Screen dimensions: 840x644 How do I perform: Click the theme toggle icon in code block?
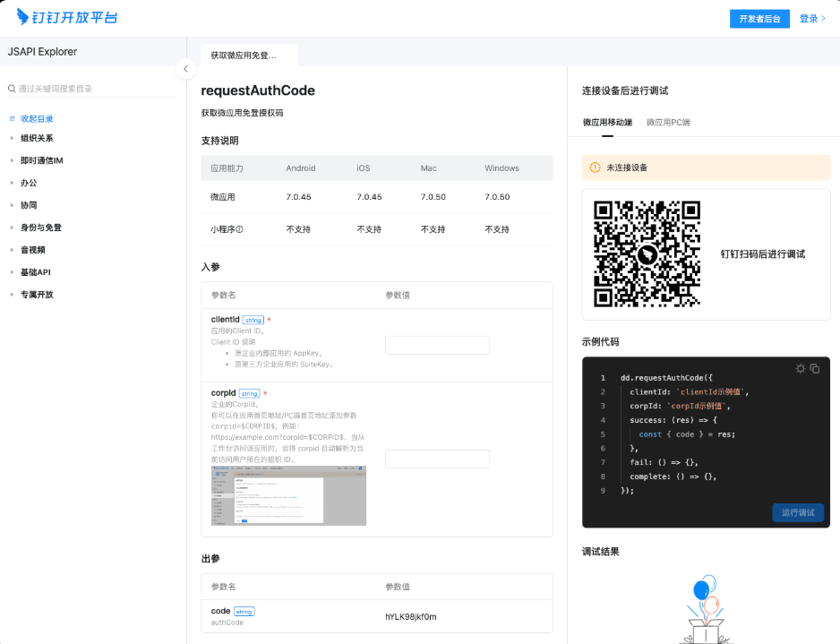click(801, 369)
